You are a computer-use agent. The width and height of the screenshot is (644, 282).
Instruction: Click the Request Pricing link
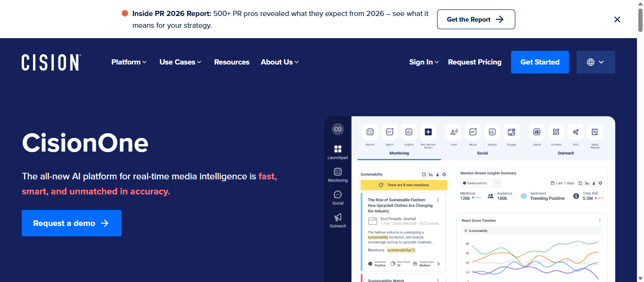pyautogui.click(x=474, y=62)
